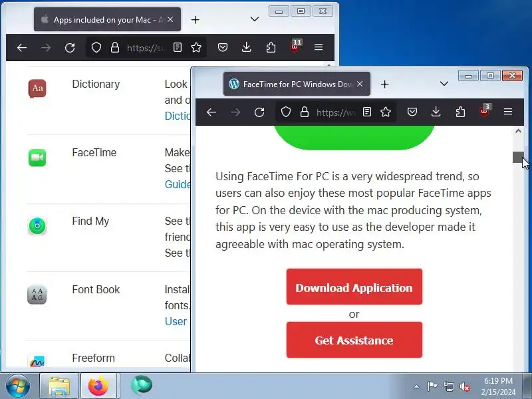Click the Dictionary app icon
Image resolution: width=532 pixels, height=399 pixels.
click(x=37, y=88)
